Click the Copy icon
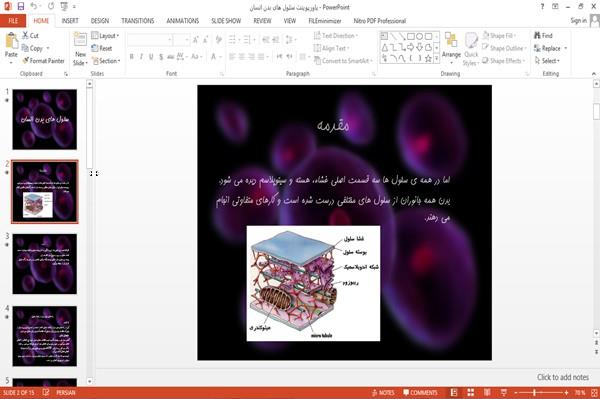 [x=25, y=48]
